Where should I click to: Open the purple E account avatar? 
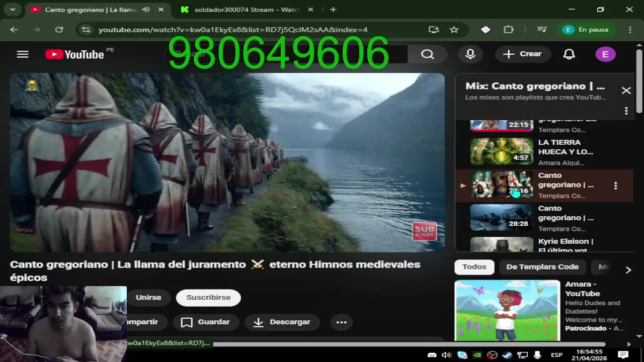(605, 54)
